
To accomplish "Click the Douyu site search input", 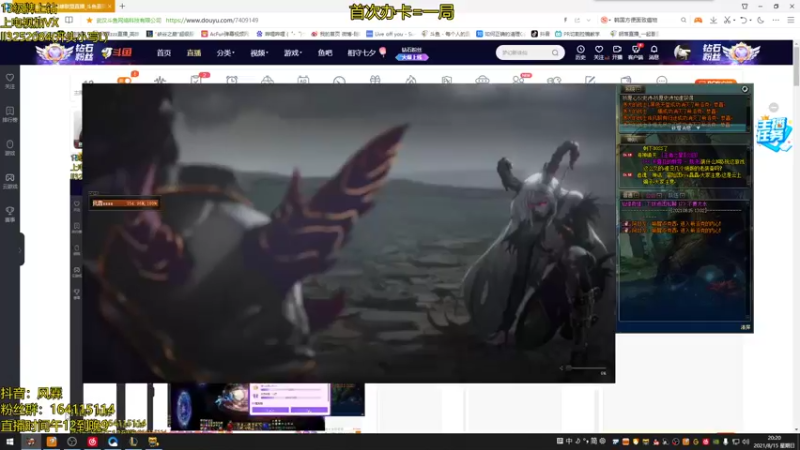I will pyautogui.click(x=523, y=53).
